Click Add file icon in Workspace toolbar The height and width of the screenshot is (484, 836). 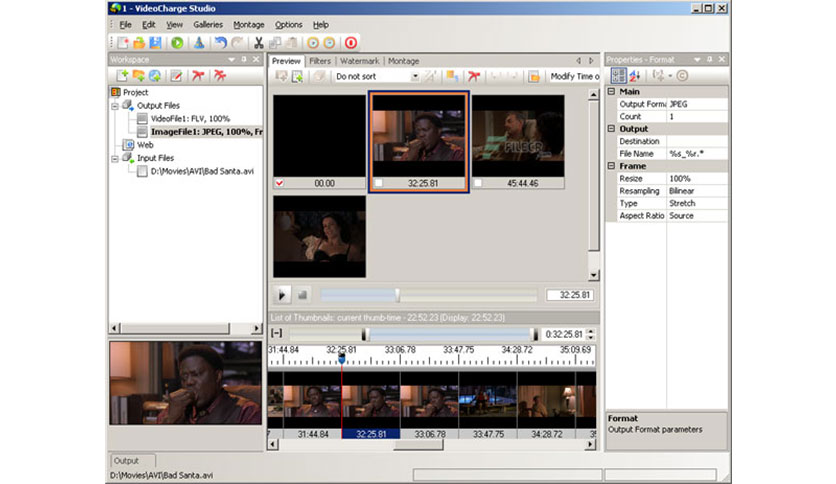[122, 76]
